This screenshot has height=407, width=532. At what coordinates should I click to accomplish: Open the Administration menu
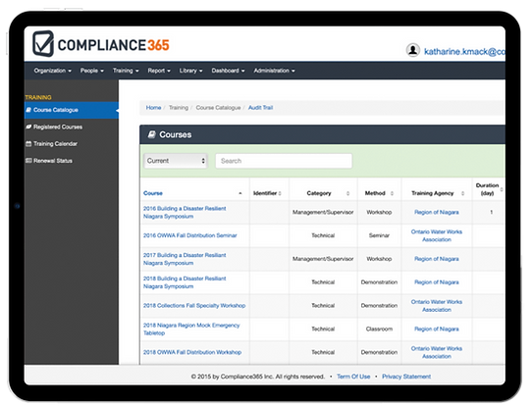tap(274, 71)
